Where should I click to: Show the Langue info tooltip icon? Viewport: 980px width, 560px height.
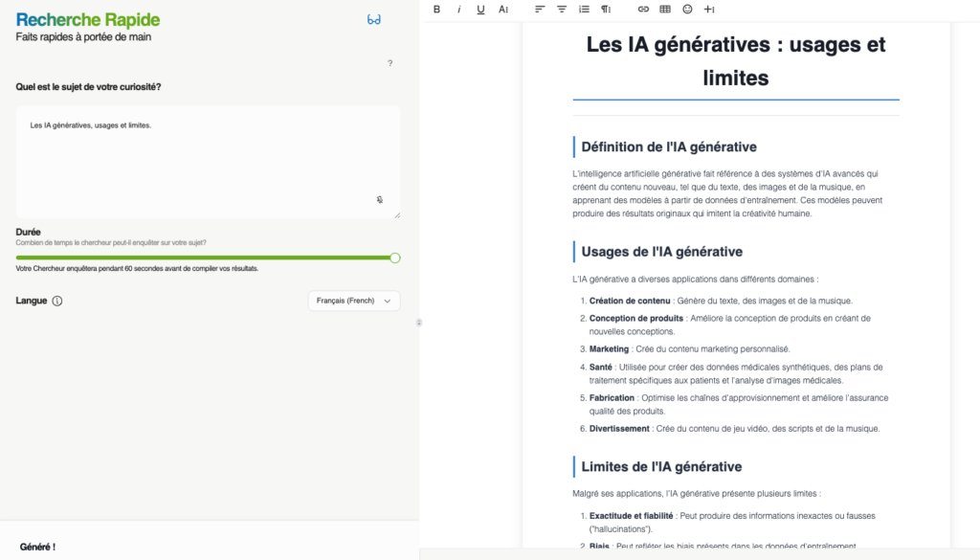click(57, 301)
